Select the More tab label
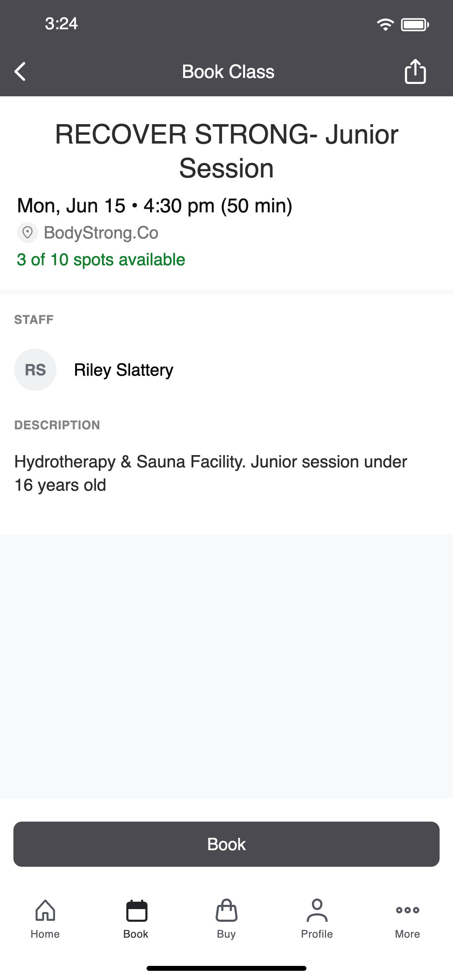Image resolution: width=453 pixels, height=980 pixels. 407,934
